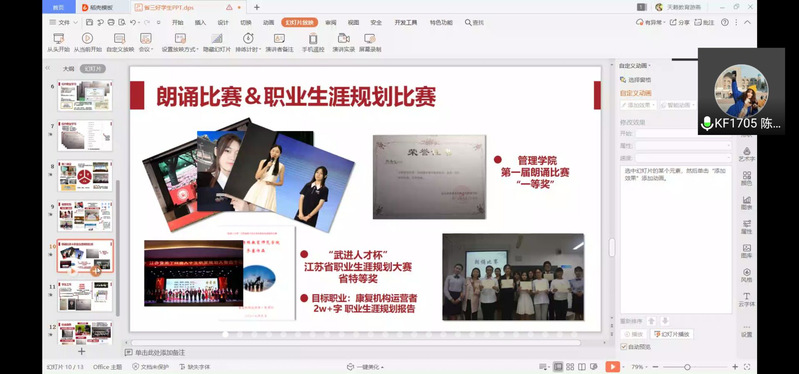
Task: Expand the 文件 menu dropdown arrow
Action: click(x=76, y=22)
